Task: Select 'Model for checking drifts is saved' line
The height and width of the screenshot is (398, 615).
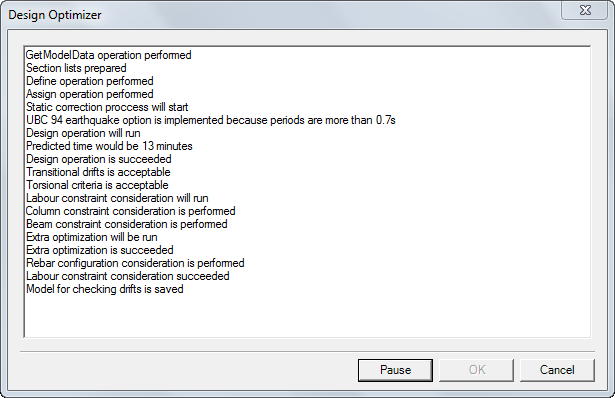Action: 105,289
